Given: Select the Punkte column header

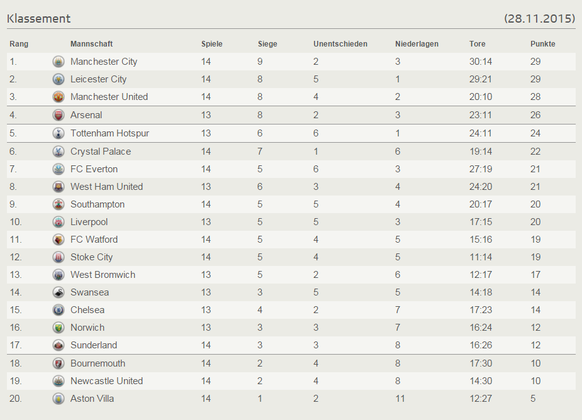Looking at the screenshot, I should point(543,44).
